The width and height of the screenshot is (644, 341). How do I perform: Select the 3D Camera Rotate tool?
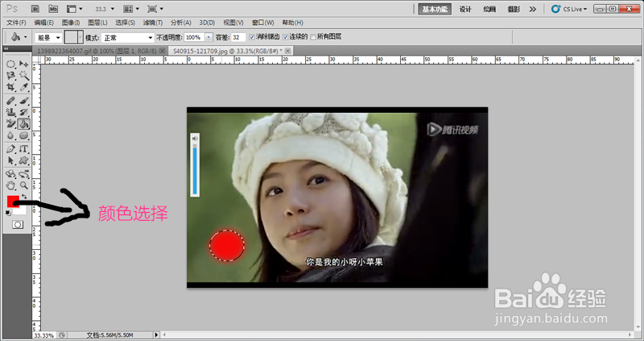[24, 174]
